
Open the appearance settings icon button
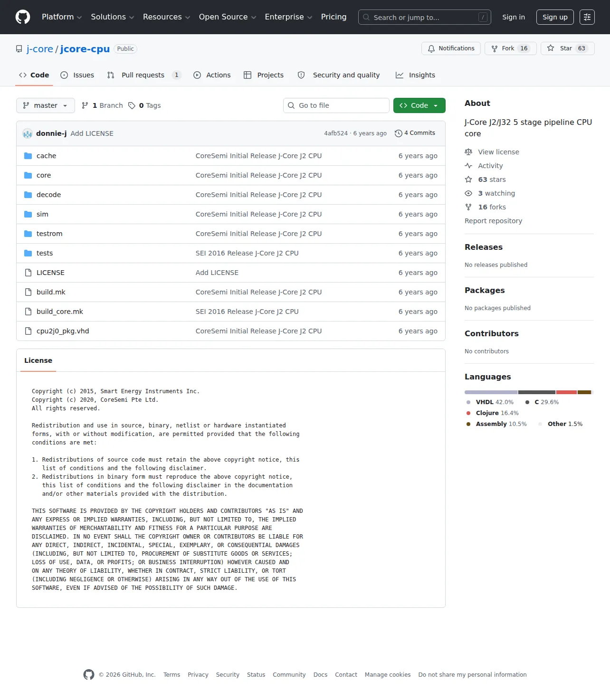(587, 17)
